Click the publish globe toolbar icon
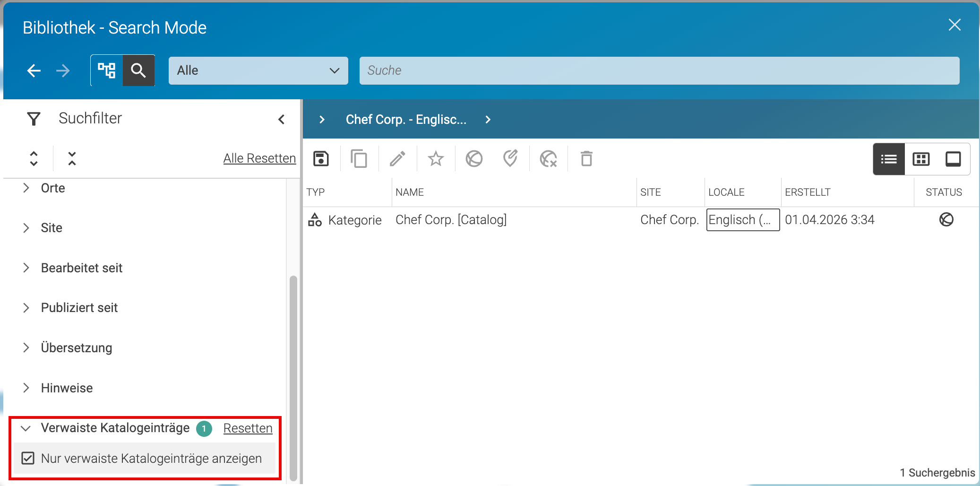The height and width of the screenshot is (486, 980). (474, 159)
